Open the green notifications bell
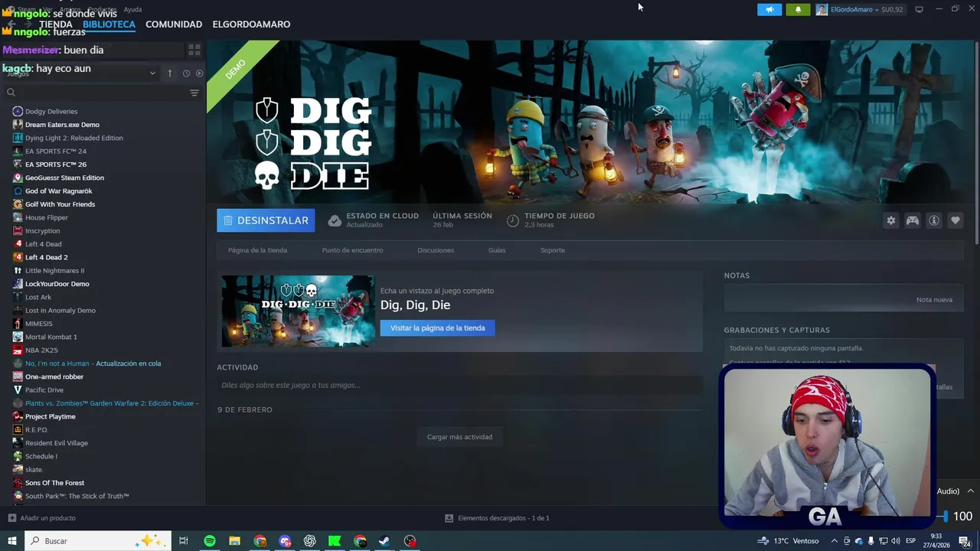980x551 pixels. coord(798,9)
